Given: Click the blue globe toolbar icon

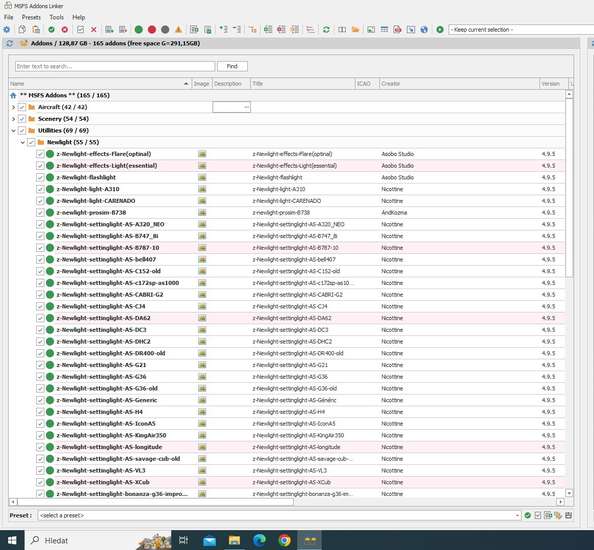Looking at the screenshot, I should [424, 30].
